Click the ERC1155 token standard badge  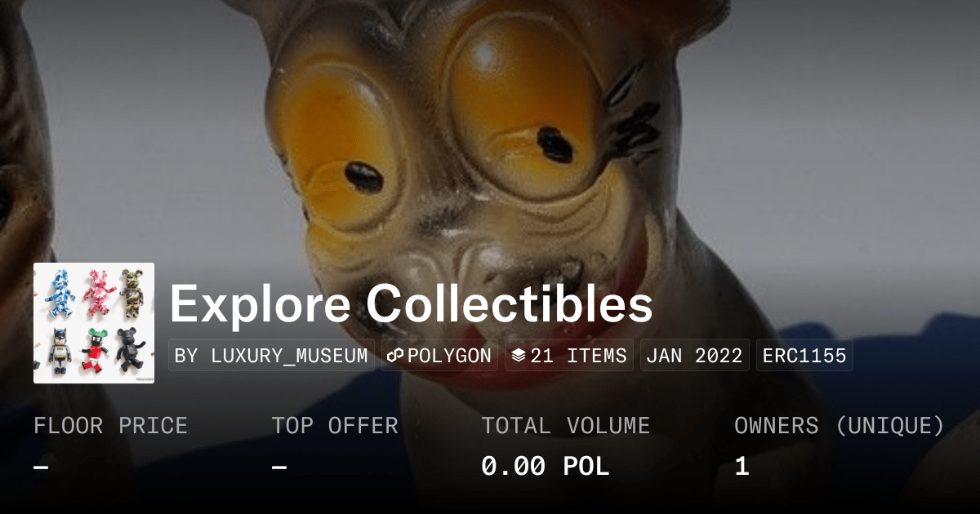(804, 356)
